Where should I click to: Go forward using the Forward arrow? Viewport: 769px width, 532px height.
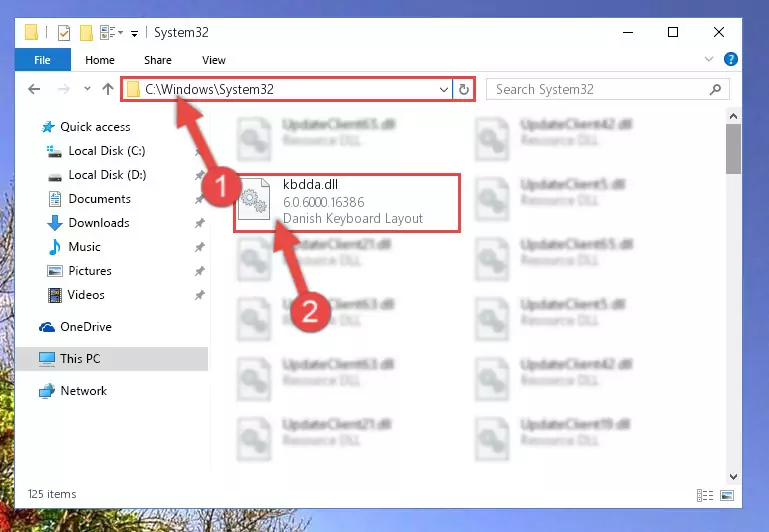coord(63,89)
